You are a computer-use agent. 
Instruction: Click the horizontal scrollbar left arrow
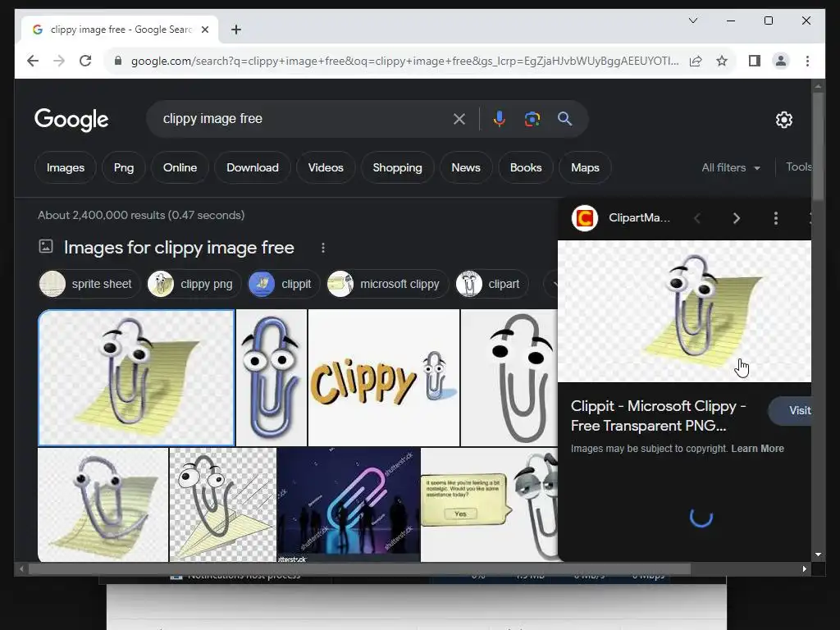(x=21, y=569)
